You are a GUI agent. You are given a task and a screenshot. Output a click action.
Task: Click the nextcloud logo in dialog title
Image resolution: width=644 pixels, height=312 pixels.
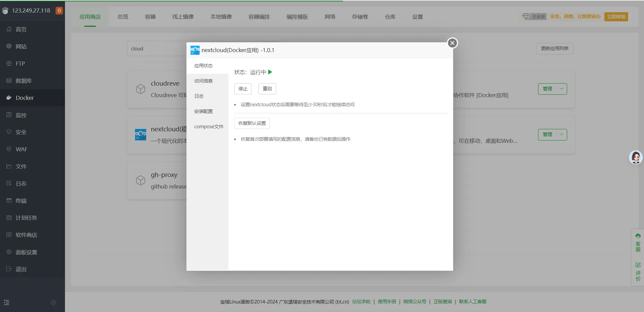pos(195,50)
